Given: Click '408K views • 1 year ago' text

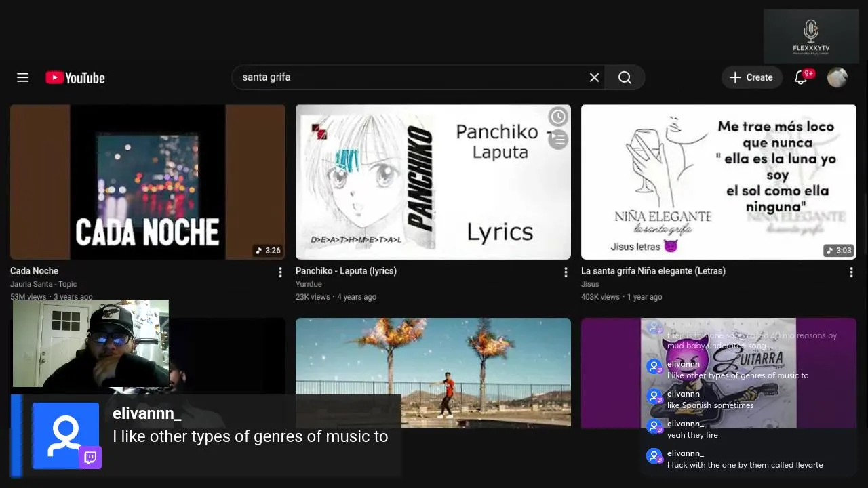Looking at the screenshot, I should (622, 297).
